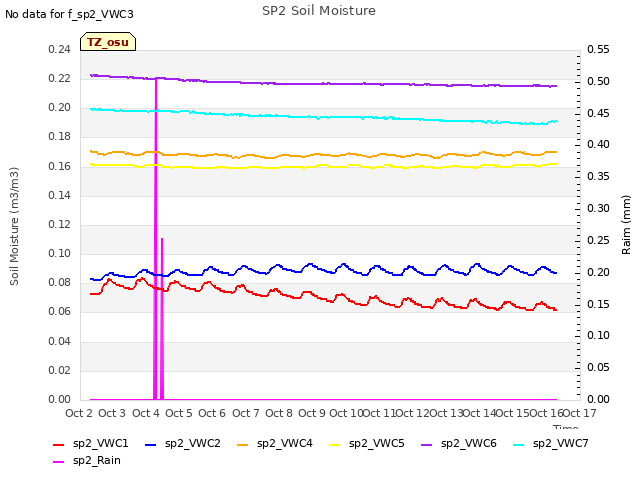
Task: Click the Soil Moisture (m3/m3) axis label
Action: 14,226
